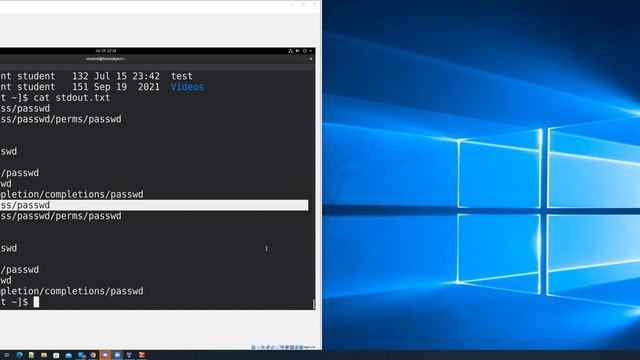Click the power icon in the GNOME top bar
This screenshot has width=640, height=360.
pyautogui.click(x=305, y=51)
